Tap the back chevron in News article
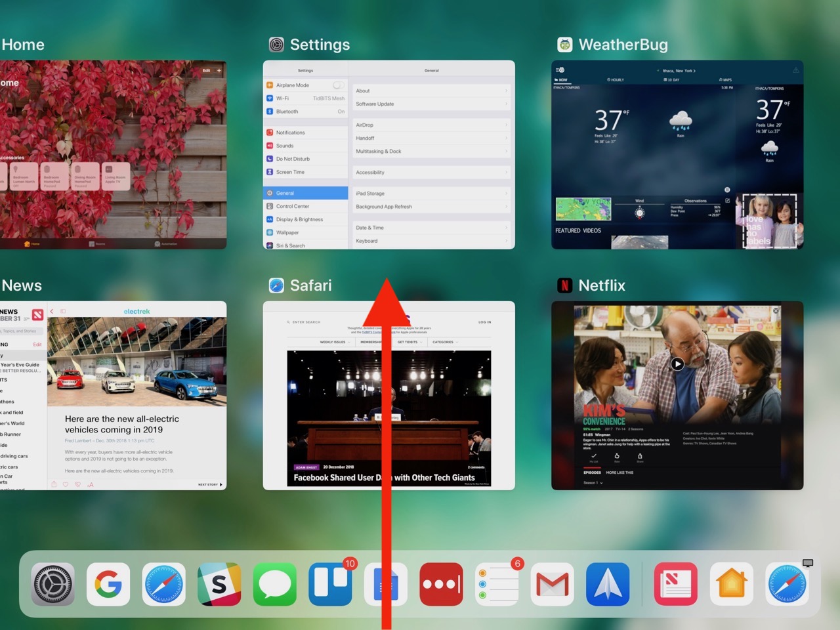The width and height of the screenshot is (840, 630). (52, 312)
